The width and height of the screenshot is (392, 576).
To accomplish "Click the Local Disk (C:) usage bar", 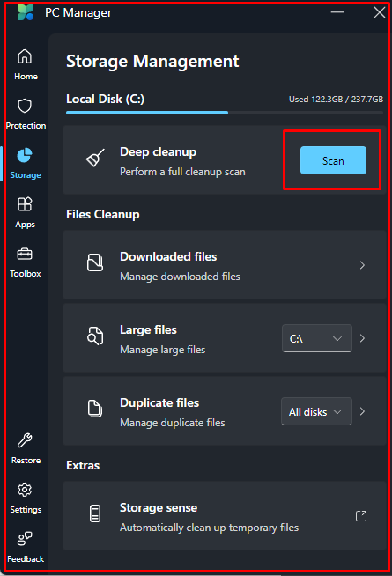I will [x=225, y=113].
